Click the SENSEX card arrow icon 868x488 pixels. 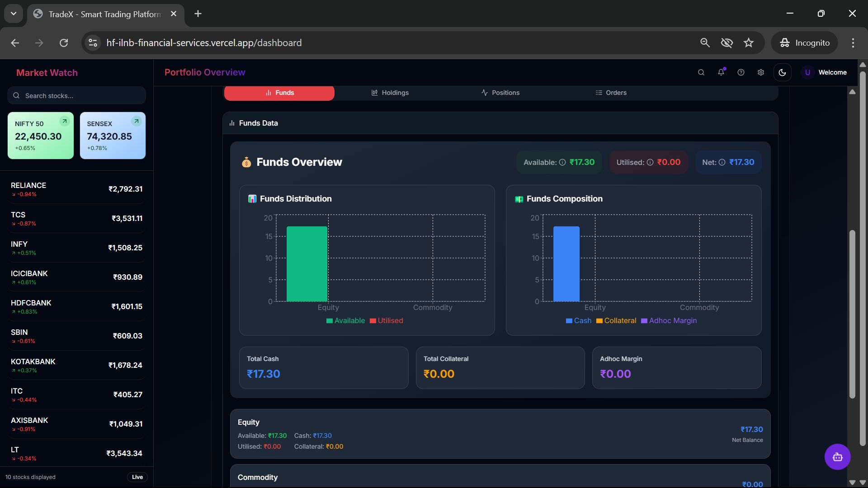(136, 121)
